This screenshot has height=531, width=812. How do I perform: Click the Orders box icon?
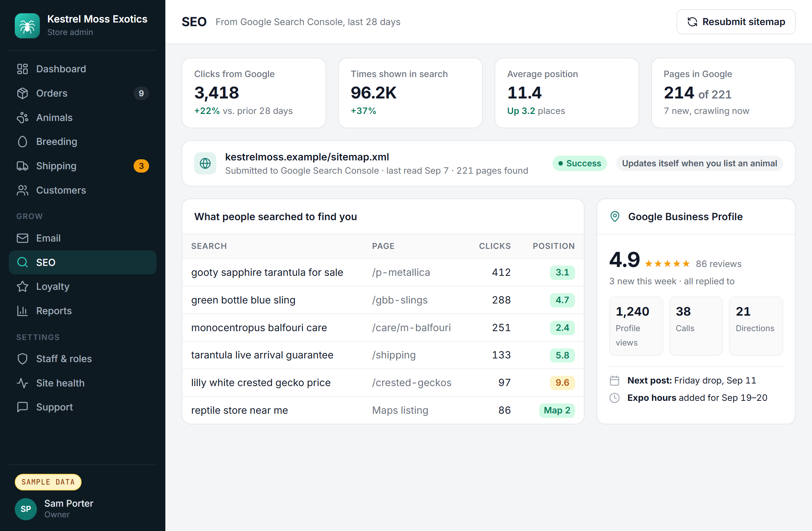[x=23, y=93]
